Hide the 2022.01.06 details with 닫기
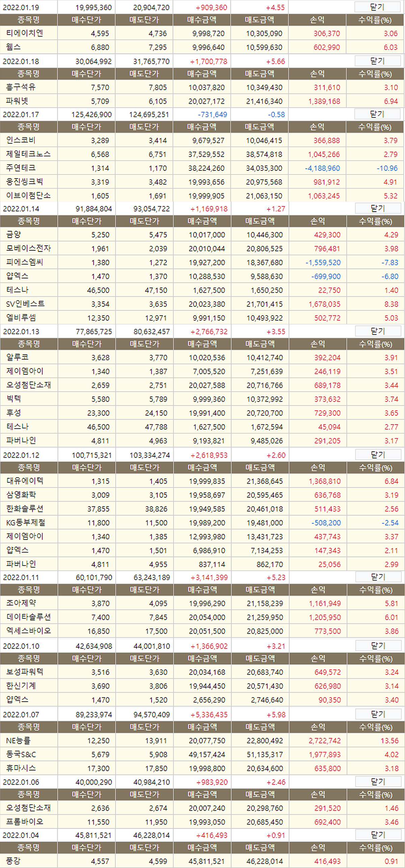Screen dimensions: 405x868 click(x=378, y=782)
